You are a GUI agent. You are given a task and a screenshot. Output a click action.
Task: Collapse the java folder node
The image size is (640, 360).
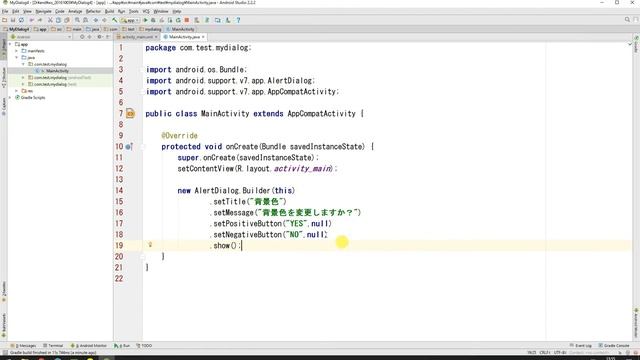[x=17, y=58]
